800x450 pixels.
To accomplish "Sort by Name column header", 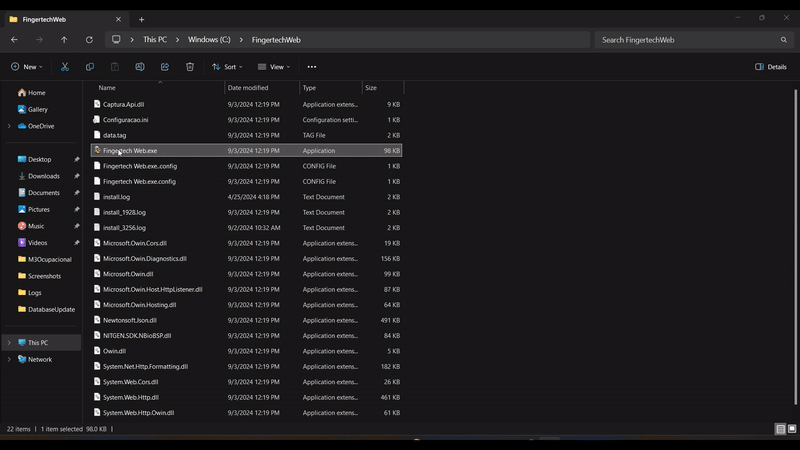I will (158, 88).
